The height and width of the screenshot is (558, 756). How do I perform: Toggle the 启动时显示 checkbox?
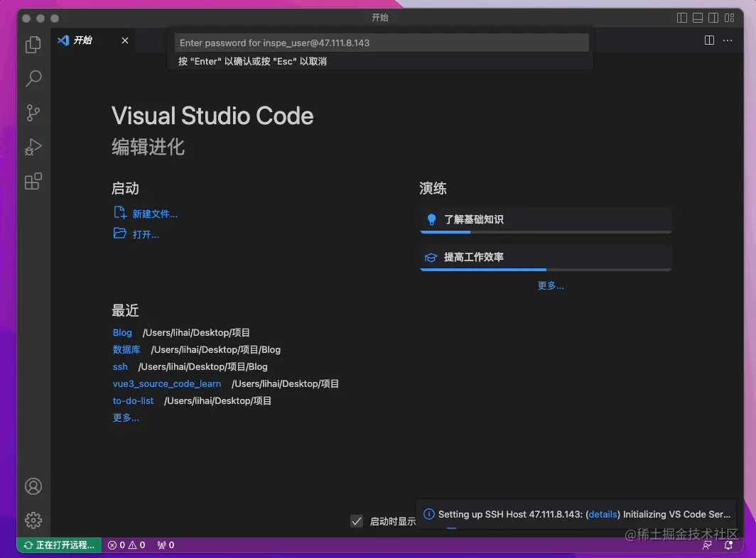(x=357, y=521)
